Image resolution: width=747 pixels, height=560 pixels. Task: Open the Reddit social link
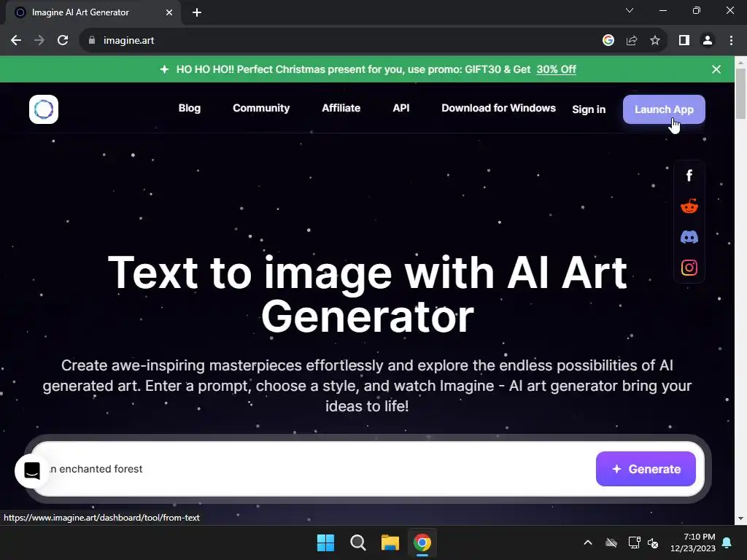[689, 206]
